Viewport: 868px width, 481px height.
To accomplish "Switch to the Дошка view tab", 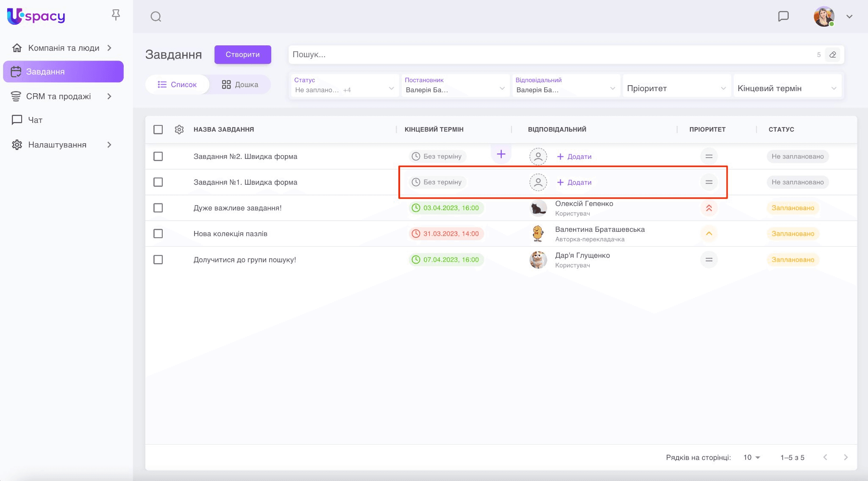I will [x=240, y=84].
